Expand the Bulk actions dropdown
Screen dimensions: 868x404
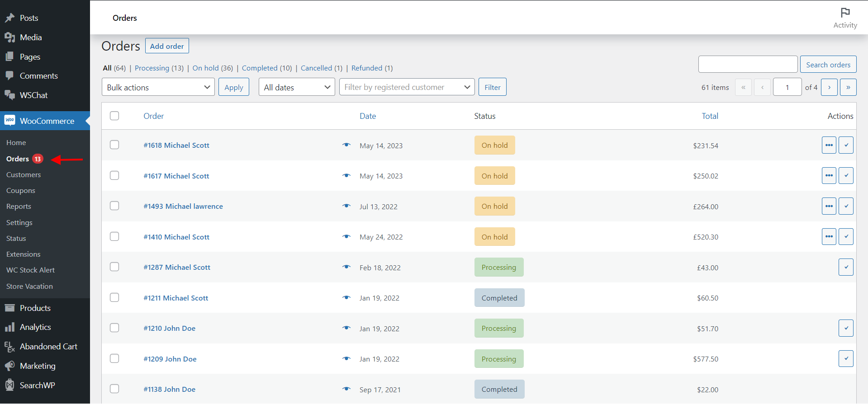[158, 87]
